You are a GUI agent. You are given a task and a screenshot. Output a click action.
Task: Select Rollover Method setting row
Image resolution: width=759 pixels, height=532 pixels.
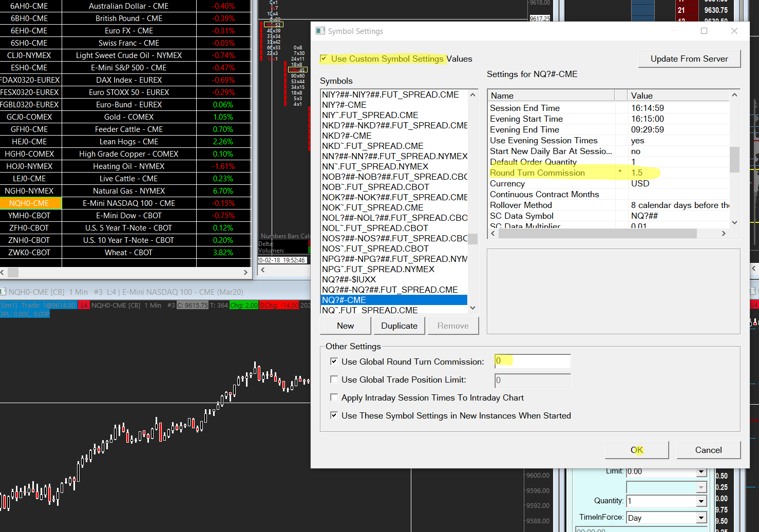pos(609,205)
